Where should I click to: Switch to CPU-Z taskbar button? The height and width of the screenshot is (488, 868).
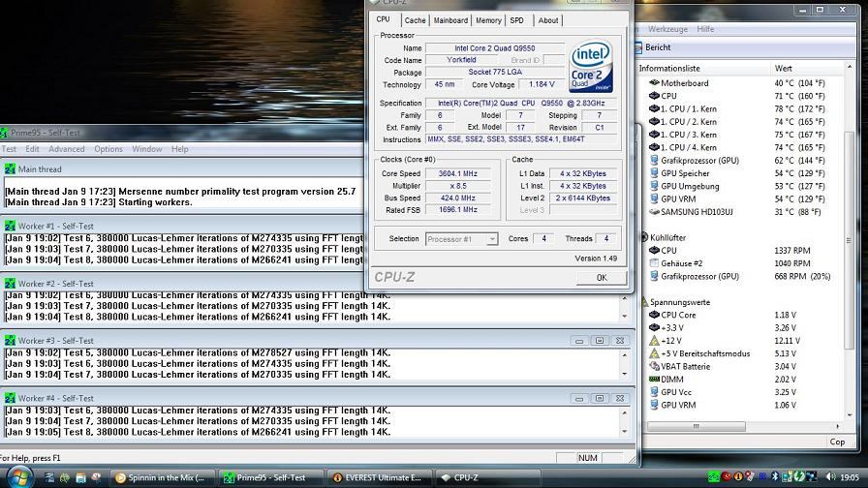coord(487,477)
